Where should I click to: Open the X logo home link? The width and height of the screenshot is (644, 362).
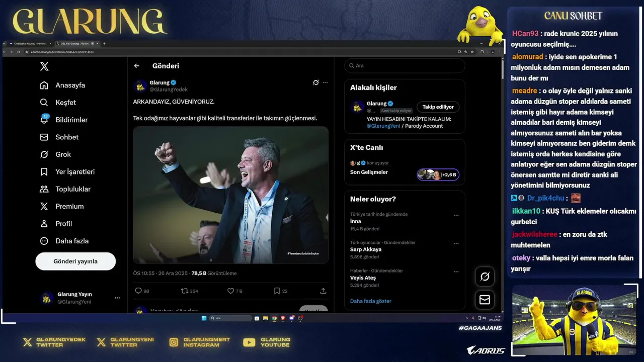pyautogui.click(x=44, y=66)
